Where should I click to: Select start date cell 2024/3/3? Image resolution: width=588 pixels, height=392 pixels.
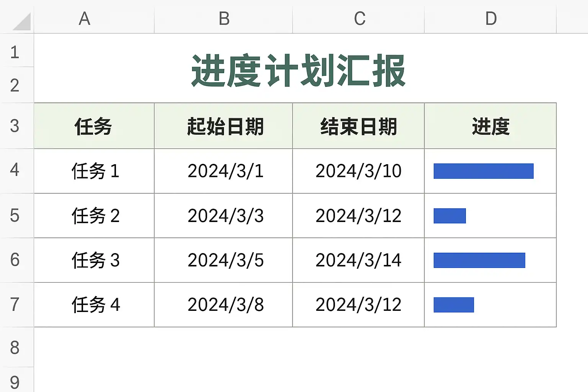click(x=225, y=216)
